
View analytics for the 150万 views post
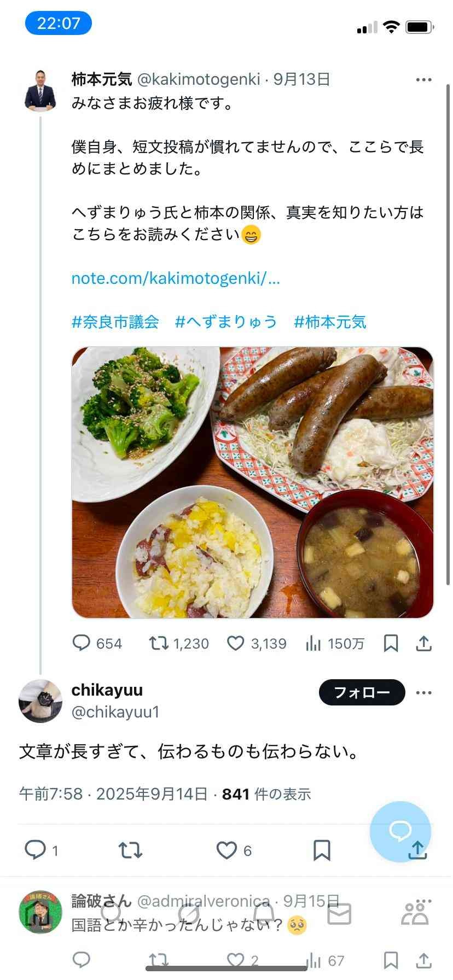pyautogui.click(x=313, y=644)
